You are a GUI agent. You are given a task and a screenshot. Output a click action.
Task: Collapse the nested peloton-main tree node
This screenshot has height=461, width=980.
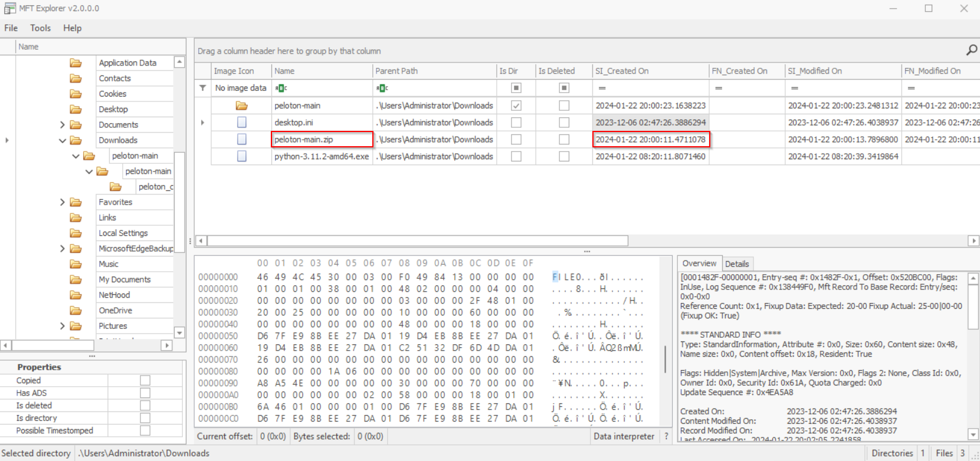[x=89, y=172]
